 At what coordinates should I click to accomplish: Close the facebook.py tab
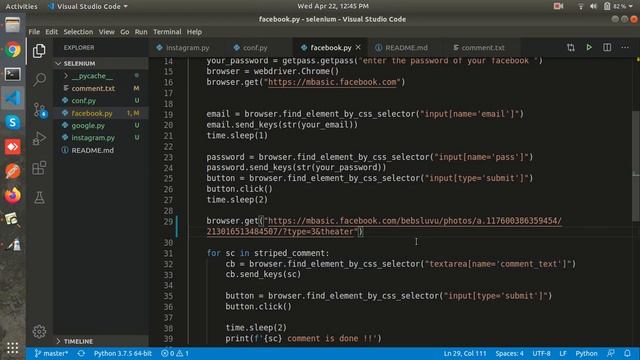point(358,47)
